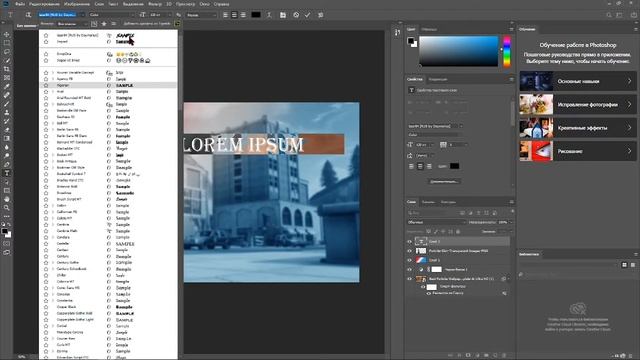Hide the adjustment layer with mask
Screen dimensions: 640x360
[x=409, y=269]
